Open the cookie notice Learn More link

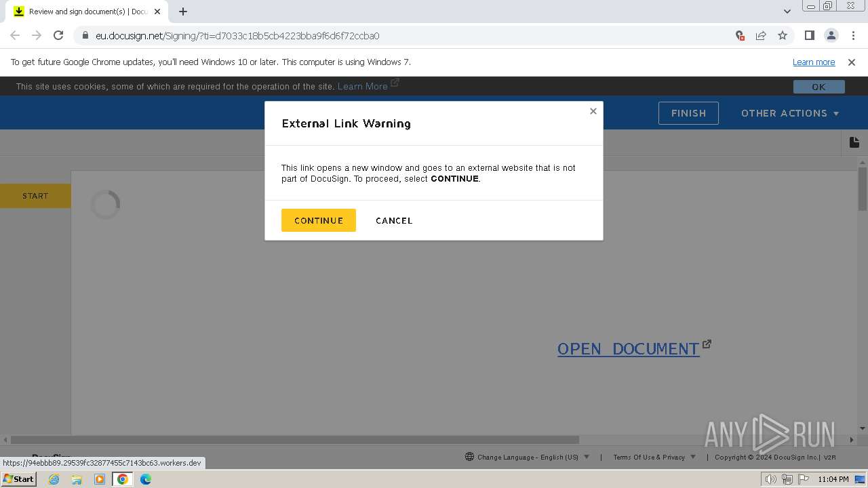coord(362,86)
